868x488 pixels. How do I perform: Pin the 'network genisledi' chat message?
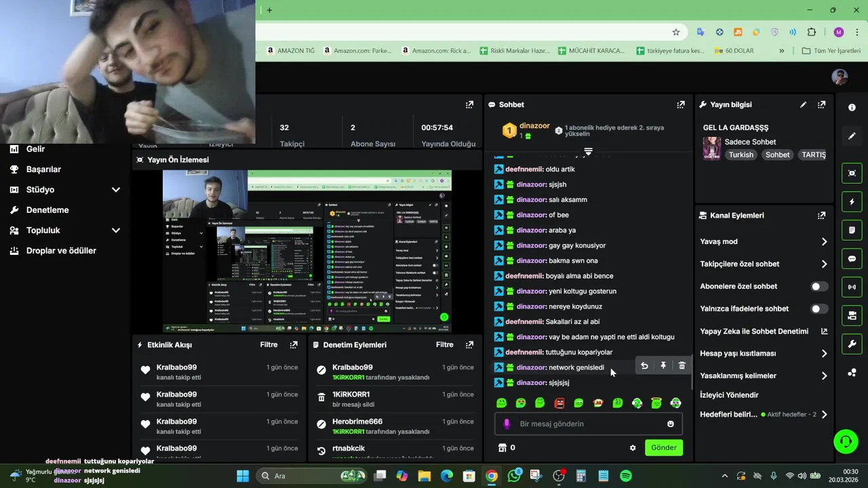[663, 366]
